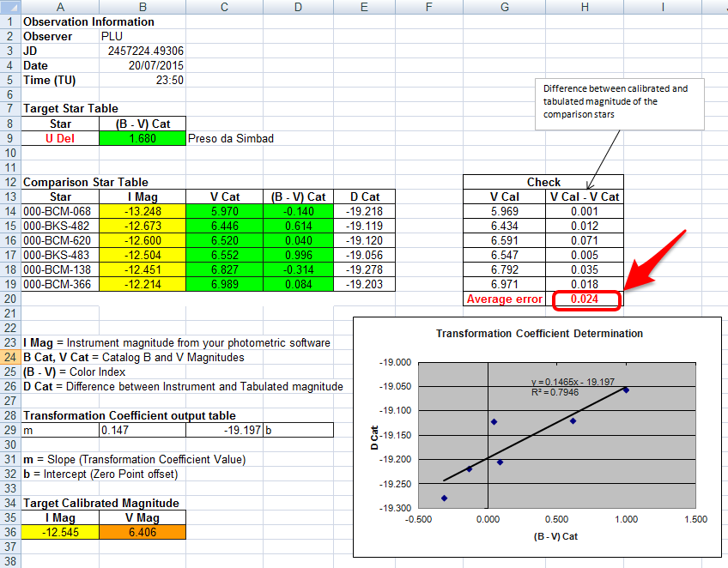Select the orange V Mag cell 6.406
The width and height of the screenshot is (728, 568).
tap(142, 532)
